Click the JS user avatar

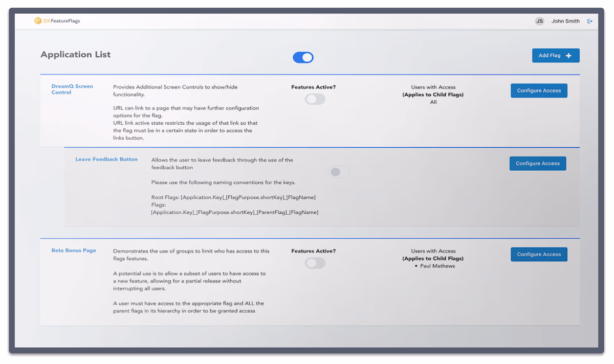point(539,21)
